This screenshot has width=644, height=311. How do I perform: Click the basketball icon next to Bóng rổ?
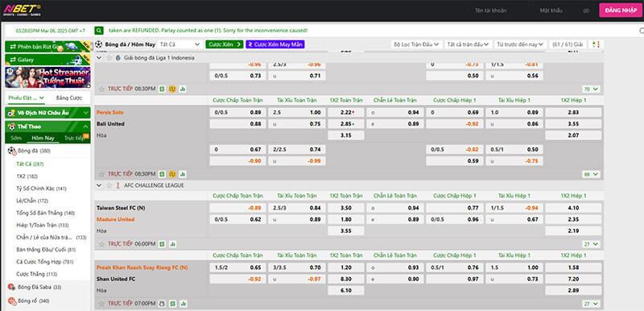tap(12, 301)
